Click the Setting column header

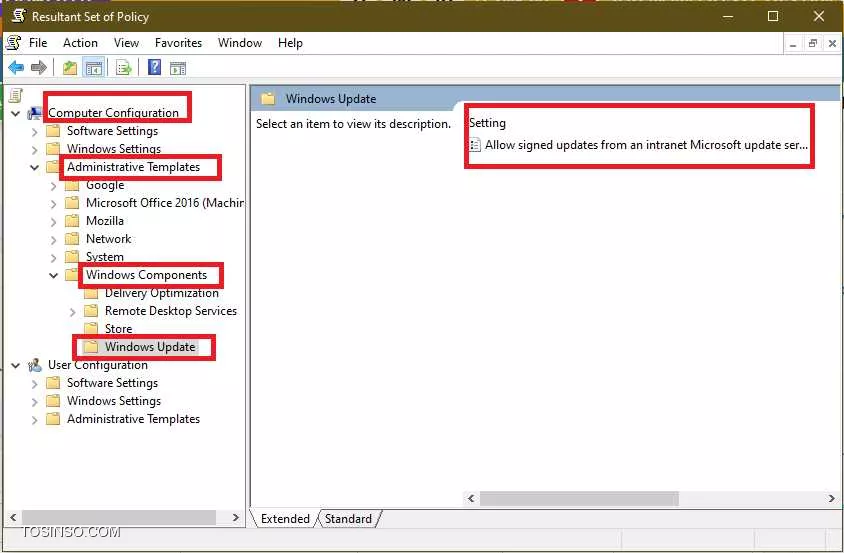487,123
